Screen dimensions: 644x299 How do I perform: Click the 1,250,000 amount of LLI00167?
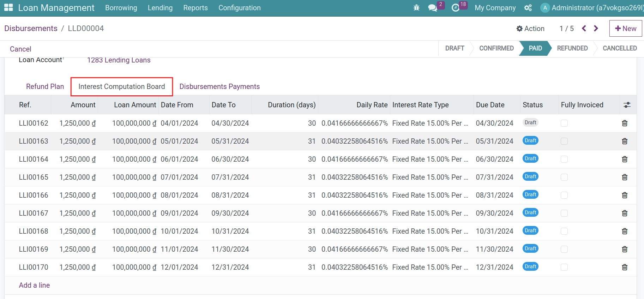tap(78, 213)
